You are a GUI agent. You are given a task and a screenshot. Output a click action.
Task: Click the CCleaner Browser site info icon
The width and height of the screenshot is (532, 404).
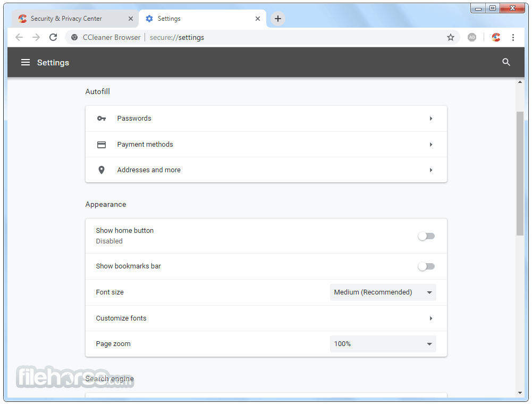tap(74, 37)
